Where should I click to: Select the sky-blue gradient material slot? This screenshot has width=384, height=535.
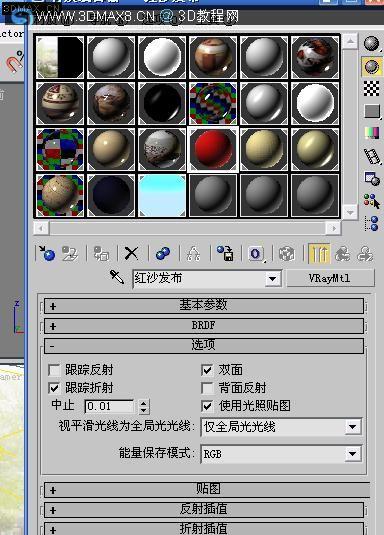[162, 195]
